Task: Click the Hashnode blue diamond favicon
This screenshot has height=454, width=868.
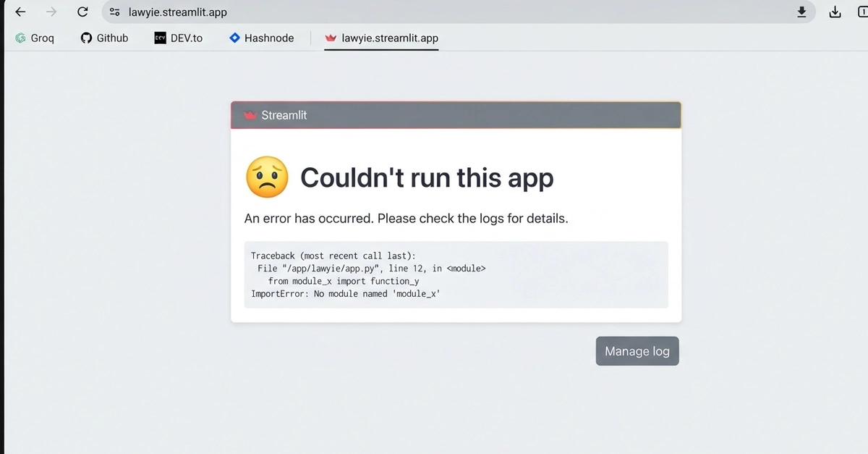Action: coord(234,38)
